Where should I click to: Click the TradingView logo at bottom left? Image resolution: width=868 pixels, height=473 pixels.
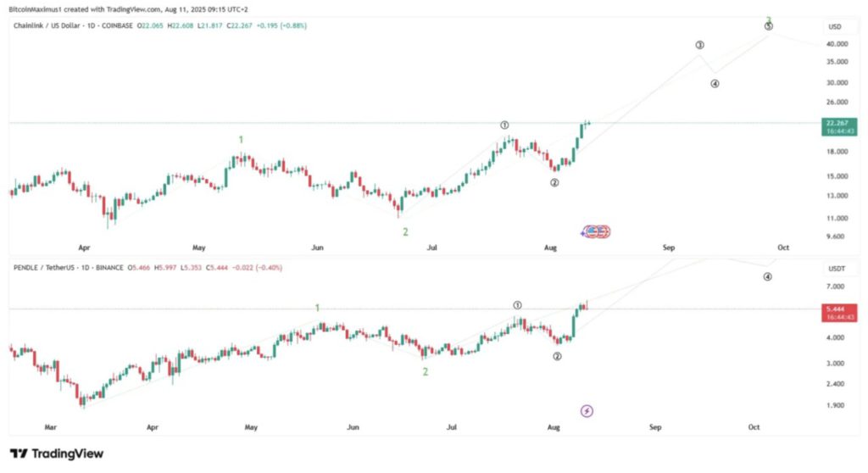point(56,454)
